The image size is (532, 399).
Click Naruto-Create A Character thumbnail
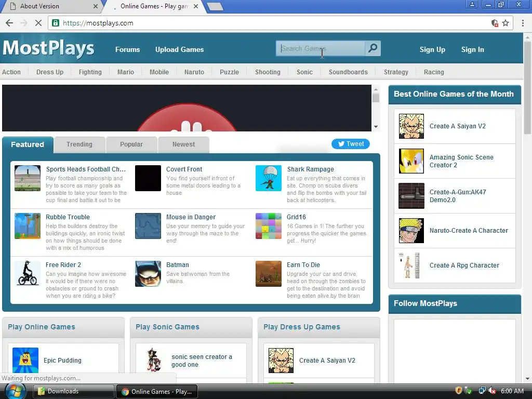click(x=411, y=231)
